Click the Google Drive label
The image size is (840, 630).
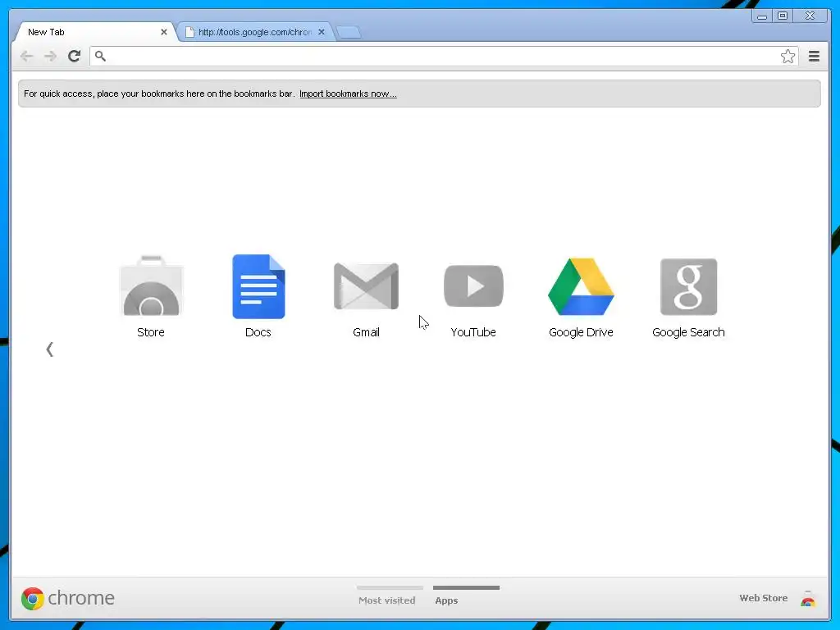(581, 332)
